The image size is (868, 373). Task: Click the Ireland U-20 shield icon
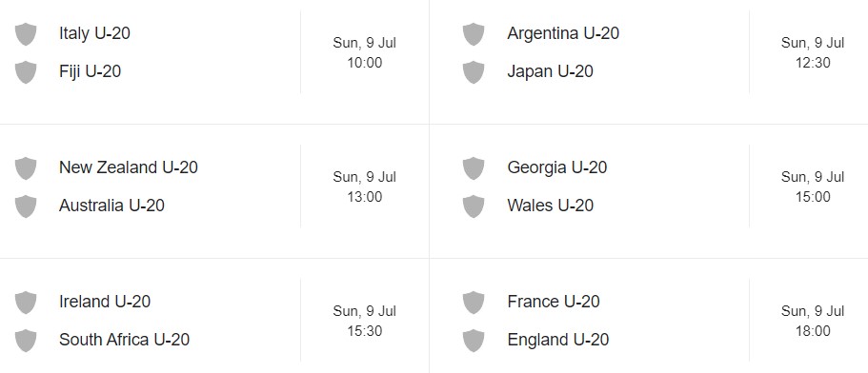(26, 303)
